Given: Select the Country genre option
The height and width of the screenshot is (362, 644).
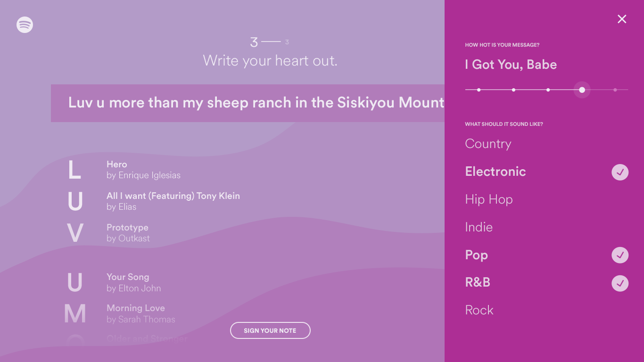Looking at the screenshot, I should pos(488,144).
